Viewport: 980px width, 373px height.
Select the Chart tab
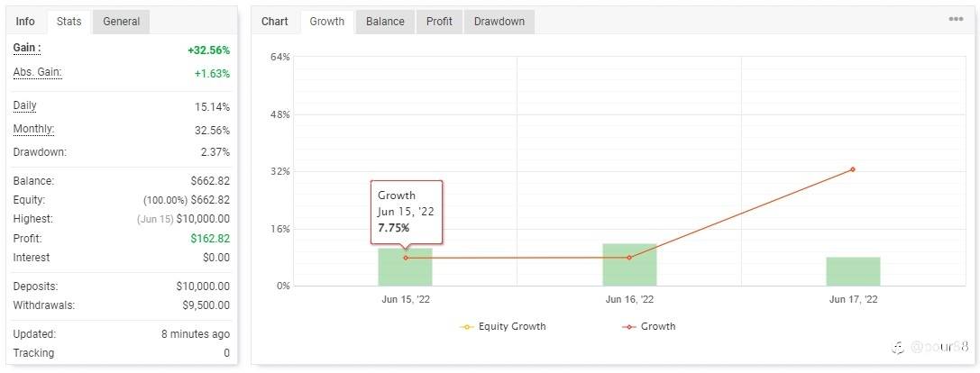[x=275, y=22]
